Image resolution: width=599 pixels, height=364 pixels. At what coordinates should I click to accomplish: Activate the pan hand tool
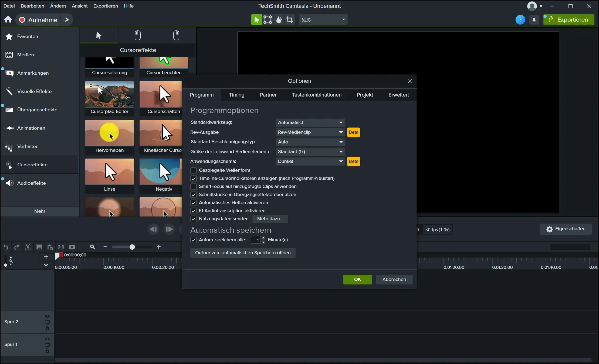[x=279, y=20]
